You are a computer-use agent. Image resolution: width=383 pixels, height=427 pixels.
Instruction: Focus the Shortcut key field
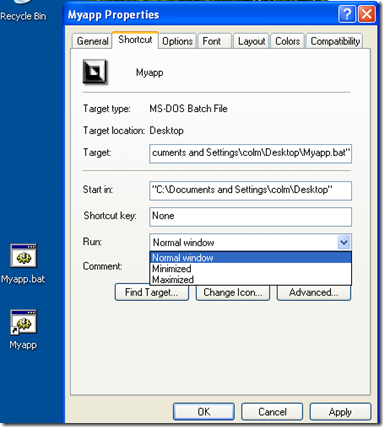pyautogui.click(x=250, y=217)
